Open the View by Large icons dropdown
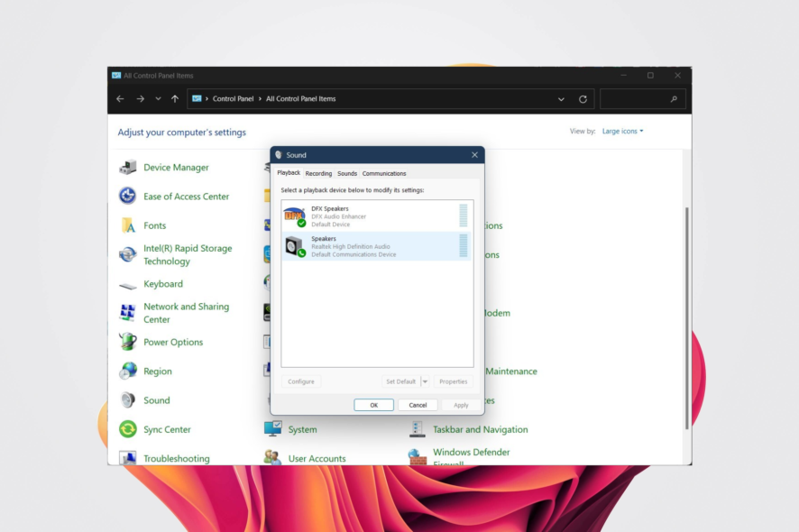Viewport: 799px width, 532px height. (x=622, y=131)
